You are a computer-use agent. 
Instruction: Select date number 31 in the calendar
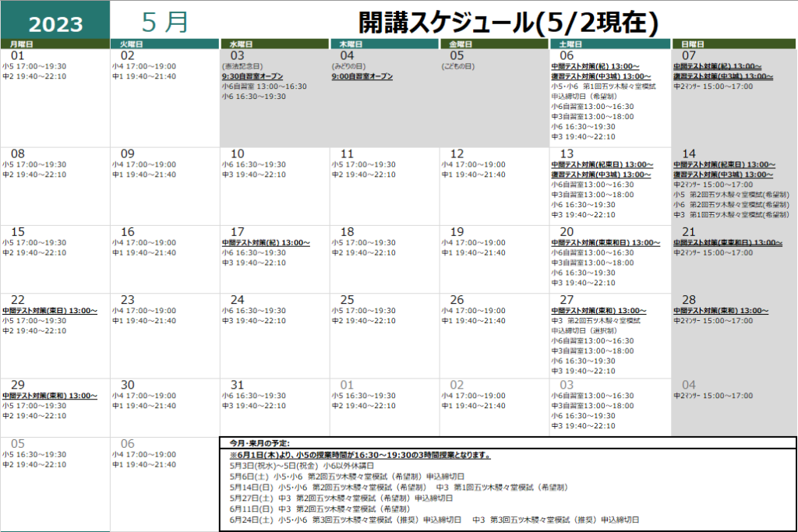click(238, 385)
